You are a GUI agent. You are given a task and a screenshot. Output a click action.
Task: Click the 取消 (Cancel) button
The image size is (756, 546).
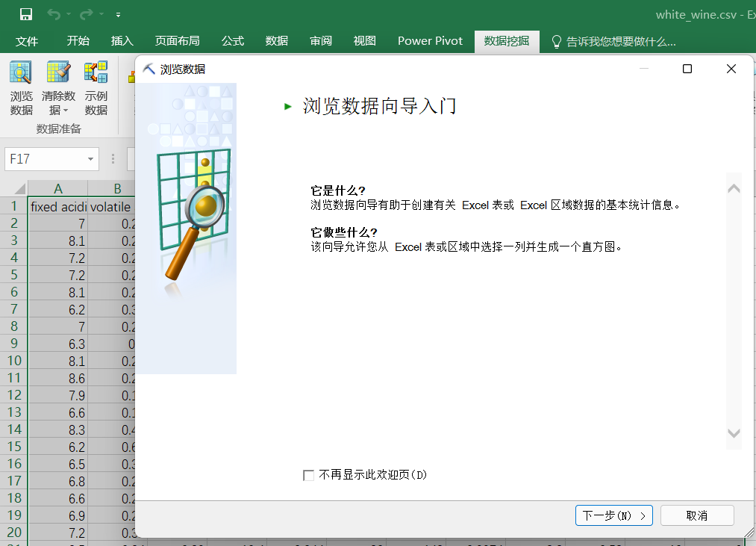click(696, 515)
